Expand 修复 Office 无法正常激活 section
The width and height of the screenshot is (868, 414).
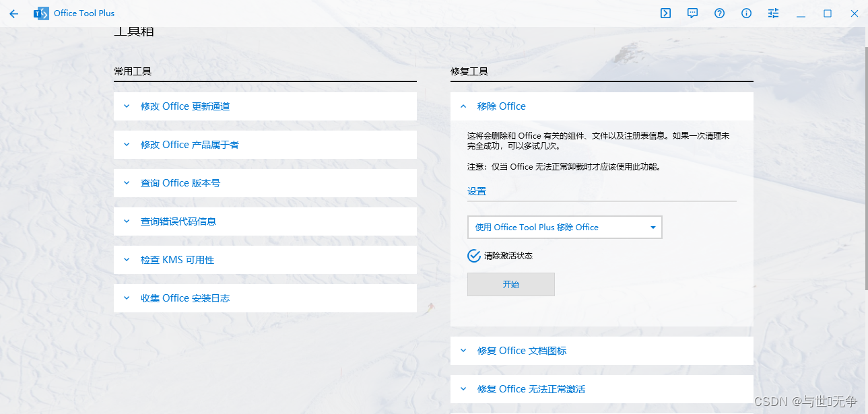coord(602,389)
